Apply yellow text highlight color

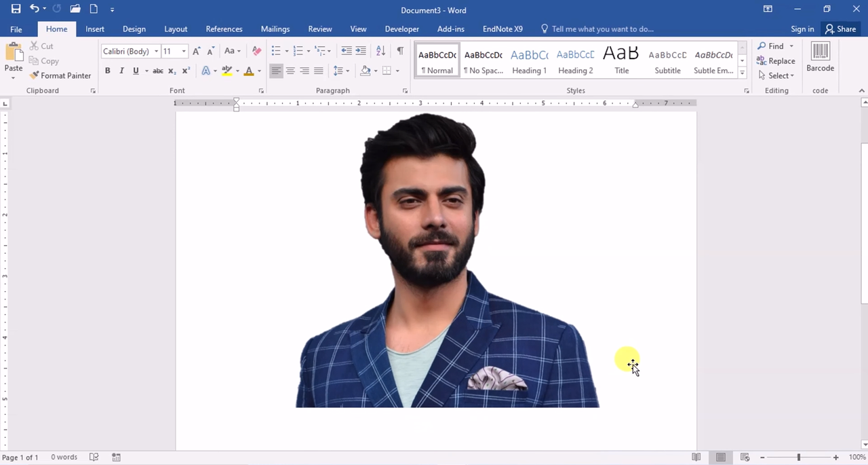227,71
